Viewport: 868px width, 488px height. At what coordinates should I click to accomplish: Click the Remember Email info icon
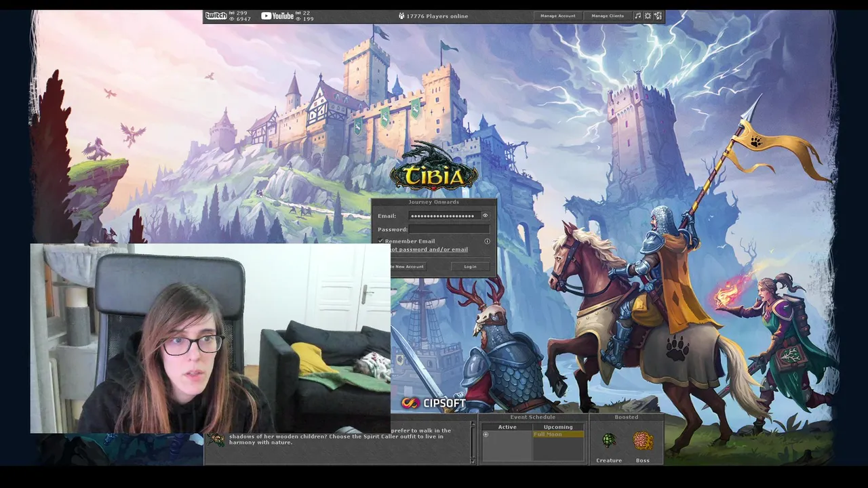click(x=487, y=241)
